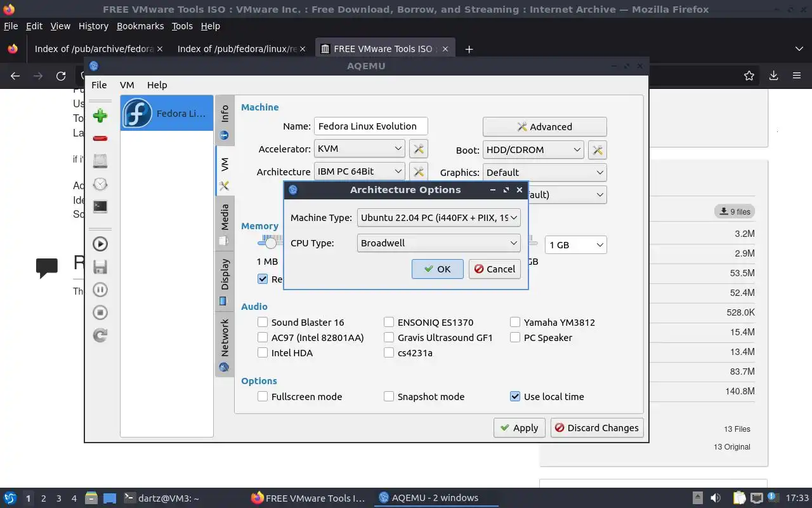The height and width of the screenshot is (508, 812).
Task: Check the cs4231a checkbox
Action: (389, 352)
